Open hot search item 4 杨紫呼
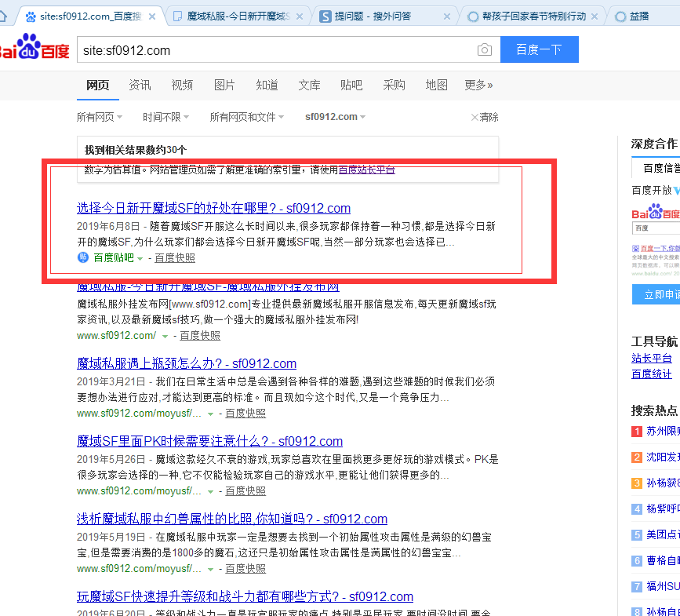This screenshot has width=680, height=616. point(663,508)
